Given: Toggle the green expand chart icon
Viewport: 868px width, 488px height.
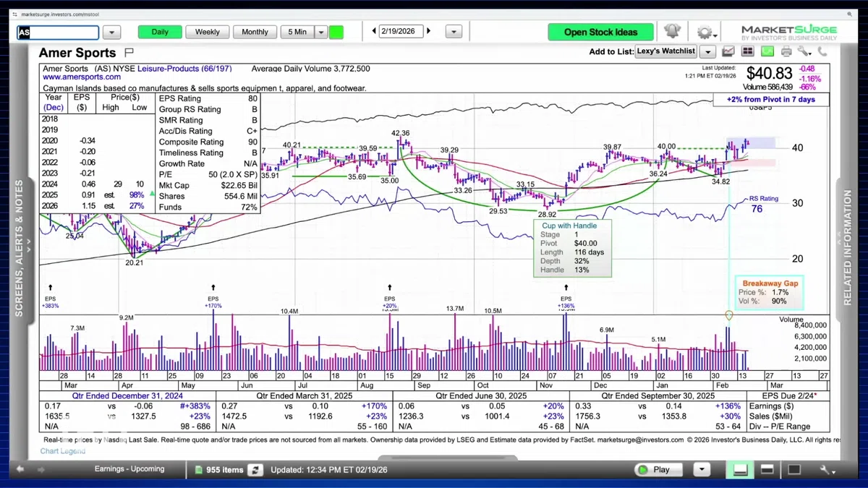Looking at the screenshot, I should click(767, 52).
